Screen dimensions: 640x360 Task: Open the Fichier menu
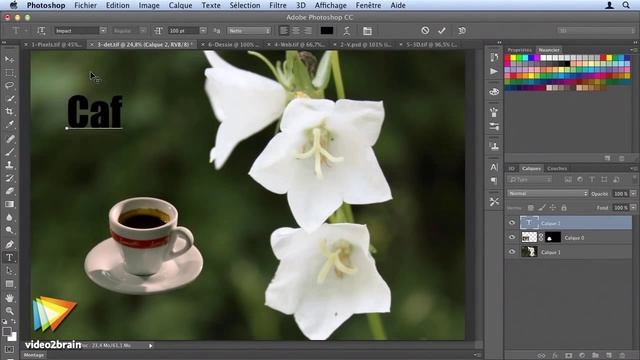(x=85, y=5)
